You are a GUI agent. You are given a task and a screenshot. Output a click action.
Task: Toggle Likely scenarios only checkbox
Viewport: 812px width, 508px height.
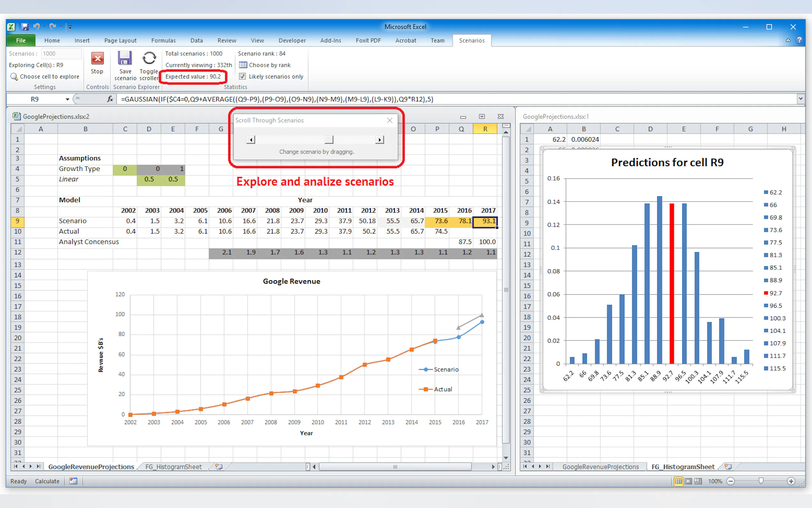click(x=242, y=76)
